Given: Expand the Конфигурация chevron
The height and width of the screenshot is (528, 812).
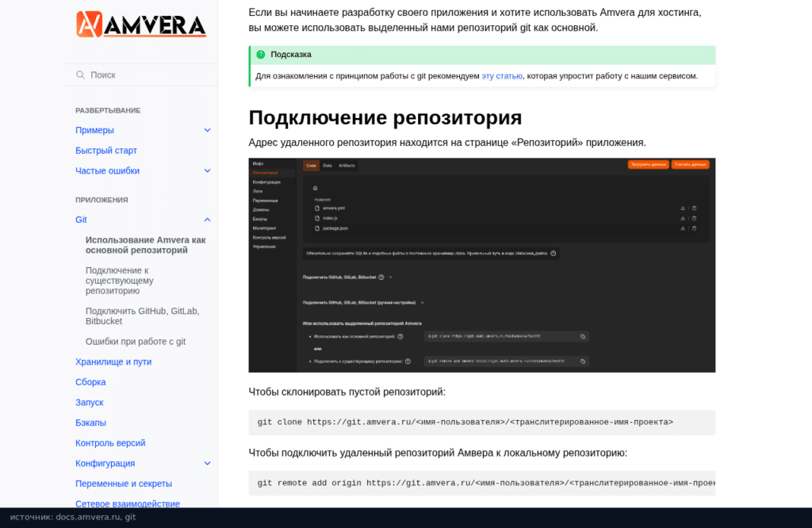Looking at the screenshot, I should [207, 463].
